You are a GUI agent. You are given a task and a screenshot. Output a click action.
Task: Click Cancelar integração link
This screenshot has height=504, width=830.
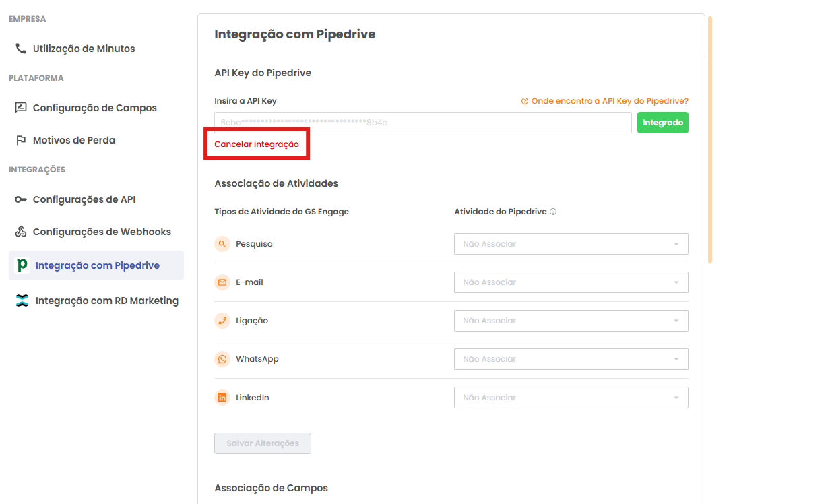257,144
